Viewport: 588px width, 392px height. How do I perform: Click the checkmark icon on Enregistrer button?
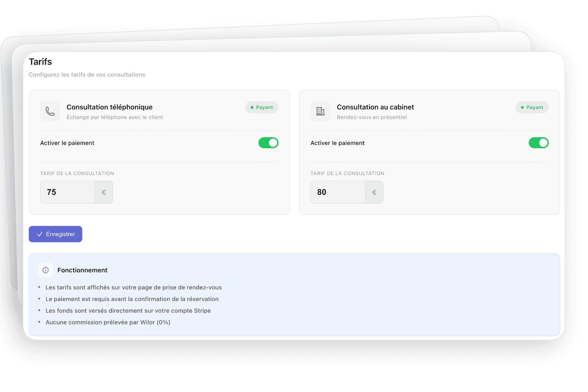(x=40, y=234)
